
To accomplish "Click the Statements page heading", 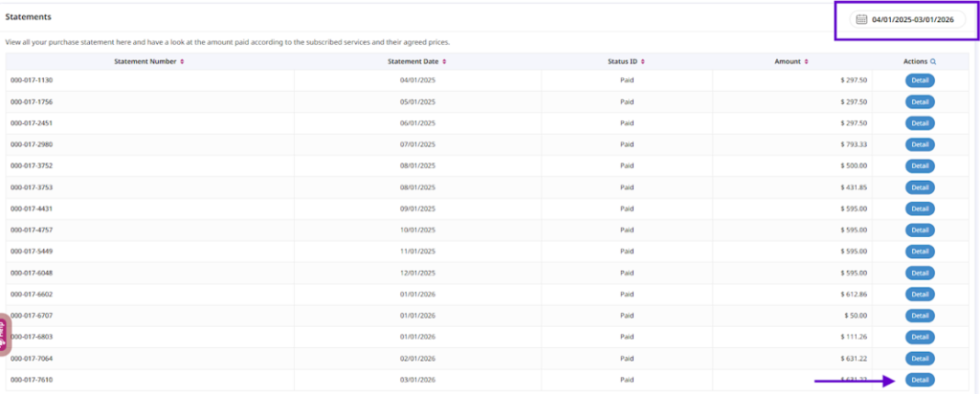I will 29,17.
